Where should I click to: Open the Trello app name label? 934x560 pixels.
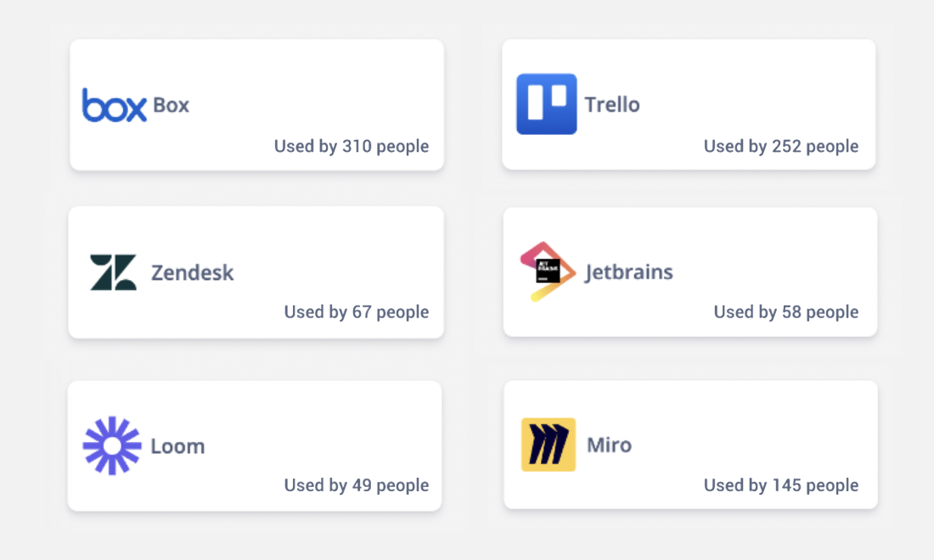(611, 104)
